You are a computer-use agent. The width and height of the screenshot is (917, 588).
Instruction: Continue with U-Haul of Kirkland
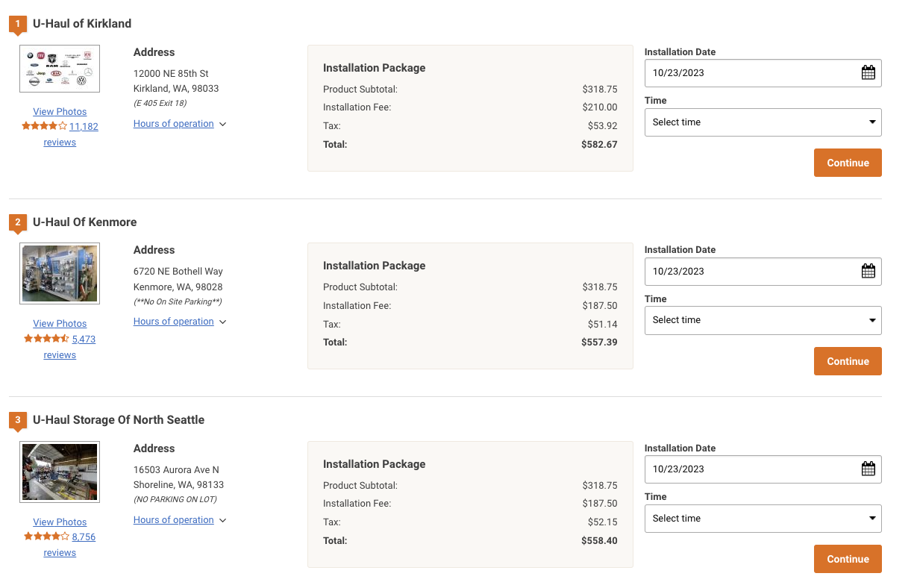848,163
